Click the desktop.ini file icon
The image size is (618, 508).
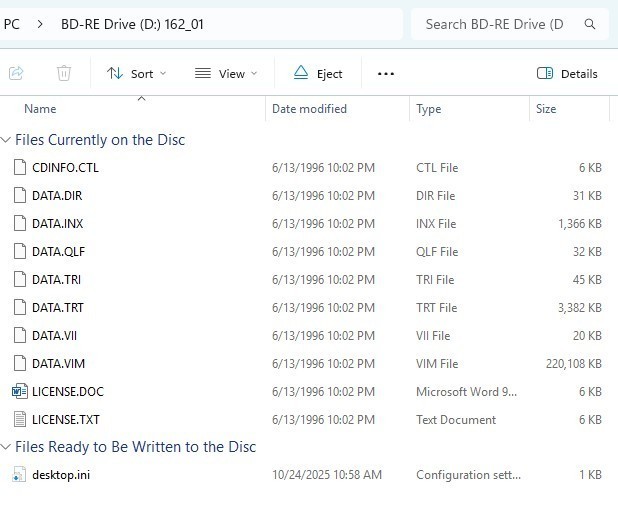click(19, 475)
